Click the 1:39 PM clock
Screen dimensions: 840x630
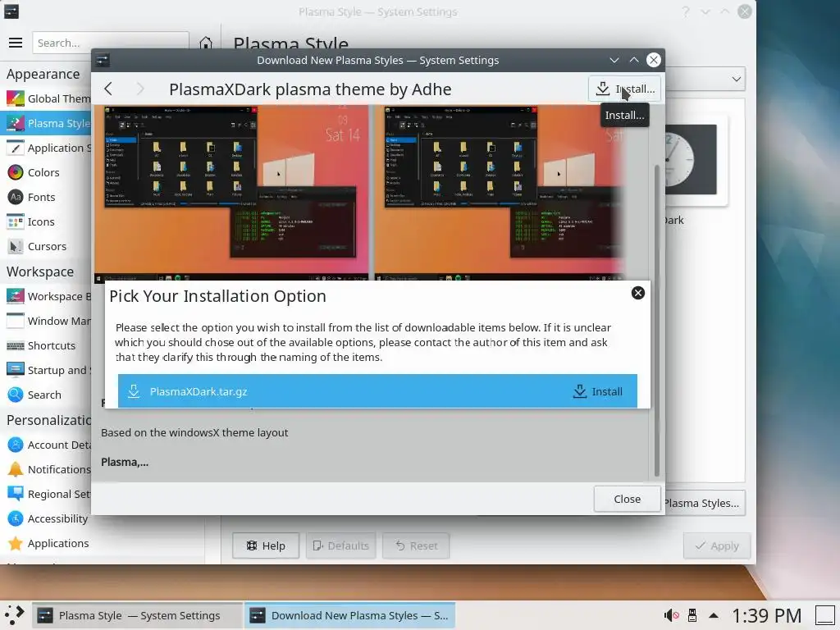(766, 615)
